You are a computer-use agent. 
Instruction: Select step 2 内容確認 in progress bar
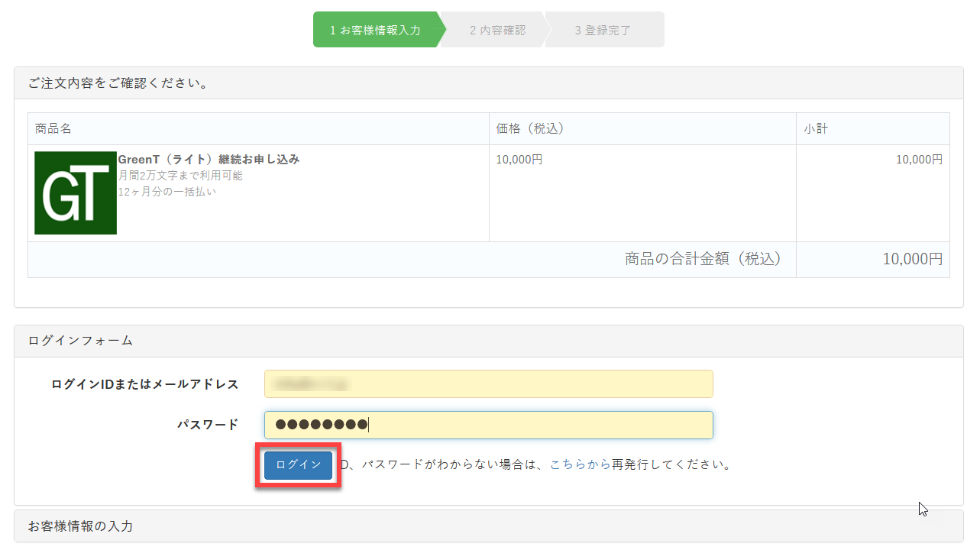coord(497,31)
